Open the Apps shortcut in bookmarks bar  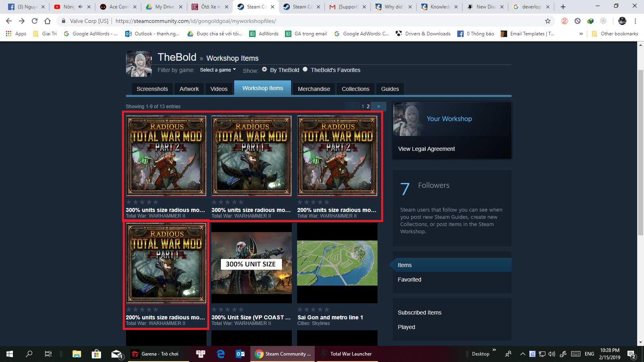point(16,34)
